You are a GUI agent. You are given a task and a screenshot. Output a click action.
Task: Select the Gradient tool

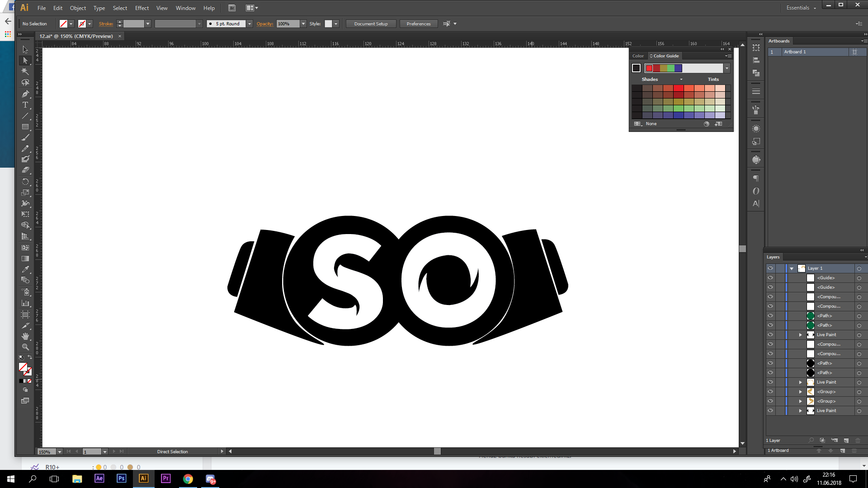(x=25, y=258)
